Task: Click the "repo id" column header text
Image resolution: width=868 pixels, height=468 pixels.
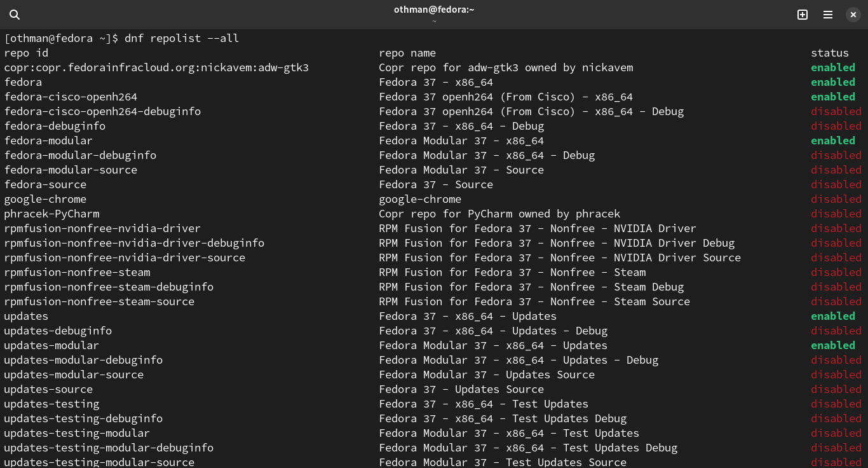Action: pos(26,53)
